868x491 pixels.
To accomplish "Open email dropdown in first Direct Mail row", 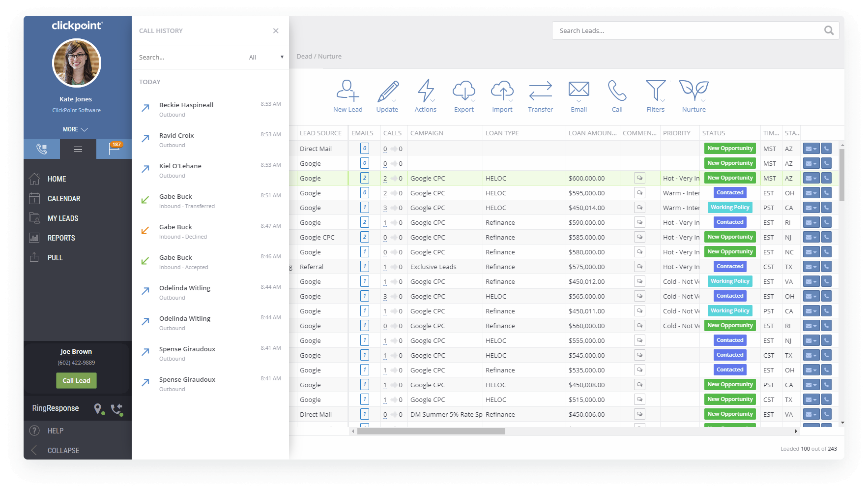I will click(811, 149).
